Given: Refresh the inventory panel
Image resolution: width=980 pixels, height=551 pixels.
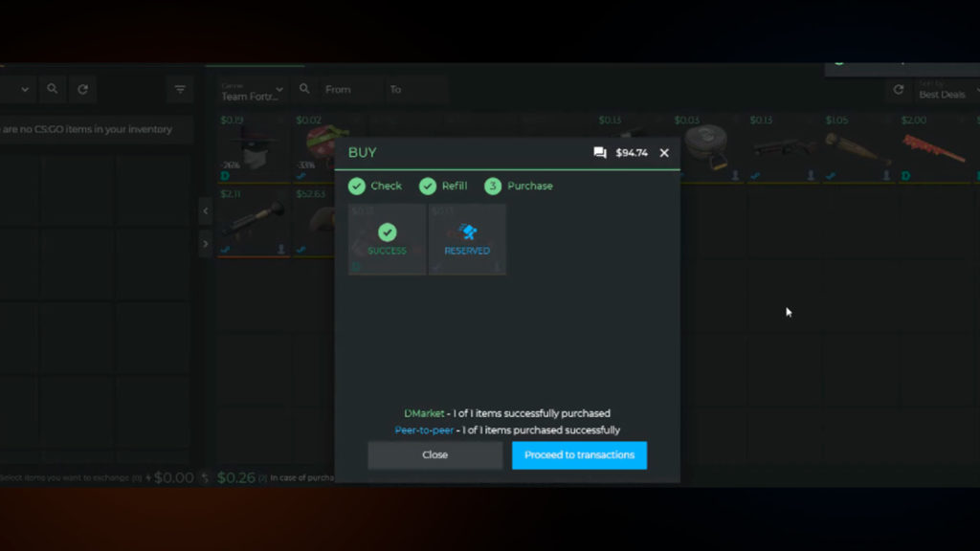Looking at the screenshot, I should (82, 89).
